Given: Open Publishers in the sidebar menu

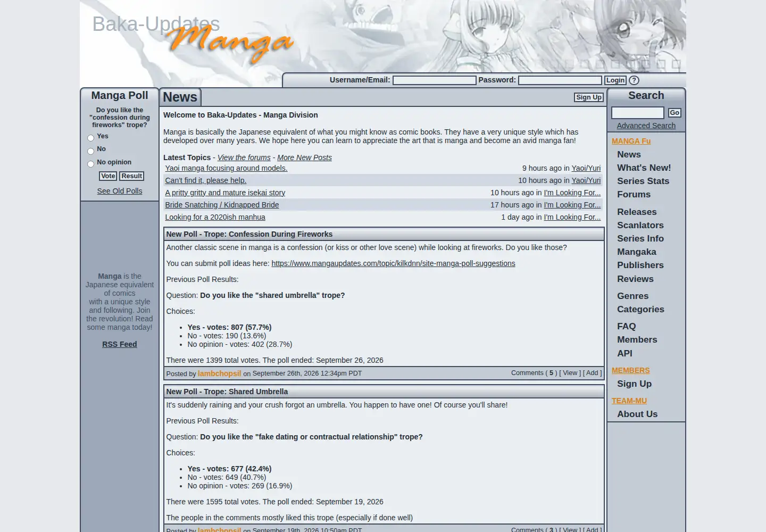Looking at the screenshot, I should tap(640, 265).
